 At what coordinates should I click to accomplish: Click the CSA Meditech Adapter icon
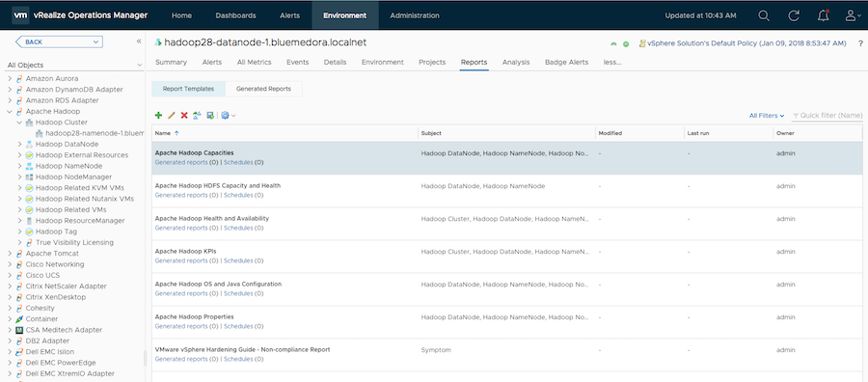point(20,330)
